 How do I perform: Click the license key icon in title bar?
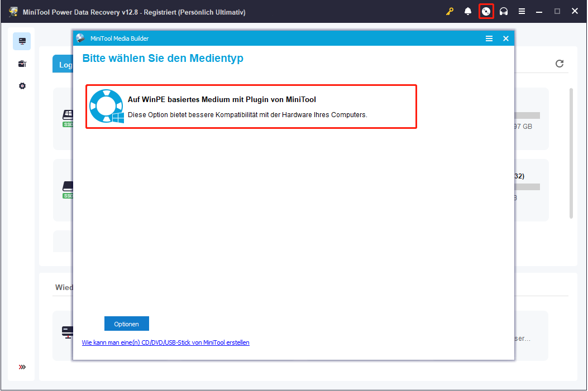450,11
